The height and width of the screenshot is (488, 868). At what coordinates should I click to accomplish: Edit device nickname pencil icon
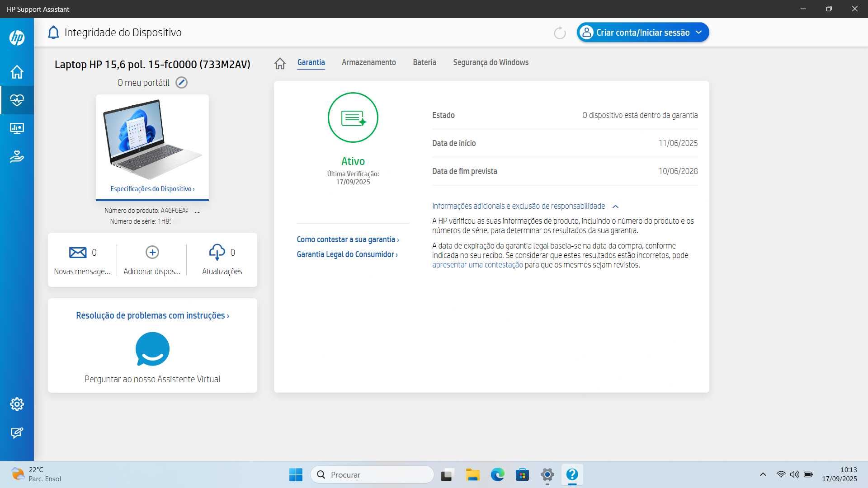point(181,83)
